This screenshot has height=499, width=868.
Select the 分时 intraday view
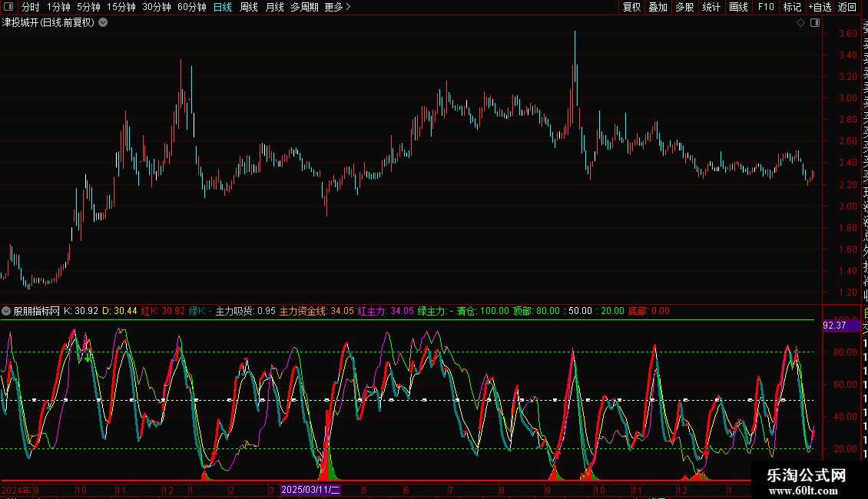(x=31, y=7)
